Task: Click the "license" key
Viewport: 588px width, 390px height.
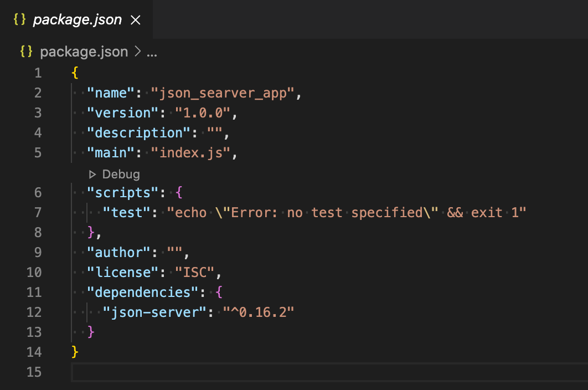Action: pos(122,272)
